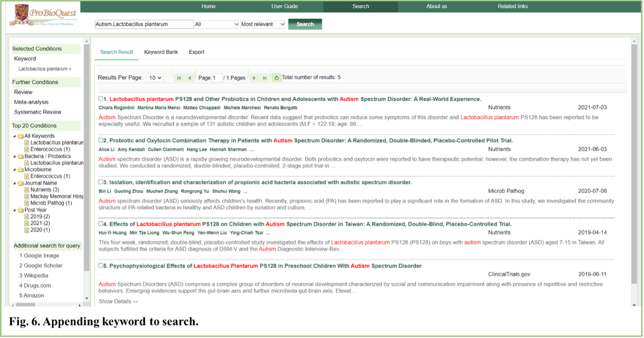The width and height of the screenshot is (644, 338).
Task: Open the Most relevant sort dropdown
Action: (x=263, y=24)
